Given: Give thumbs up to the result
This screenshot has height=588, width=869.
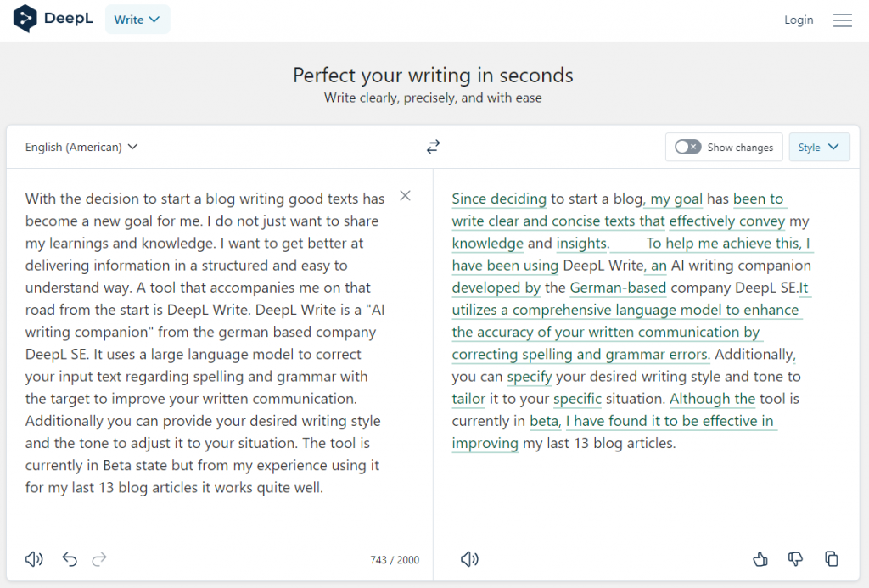Looking at the screenshot, I should click(760, 559).
